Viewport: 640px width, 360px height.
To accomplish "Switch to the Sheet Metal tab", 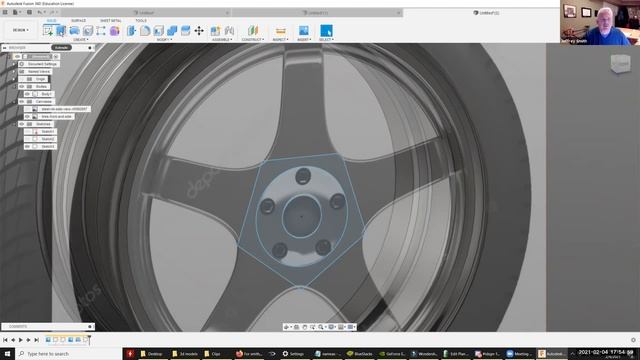I will (x=111, y=20).
